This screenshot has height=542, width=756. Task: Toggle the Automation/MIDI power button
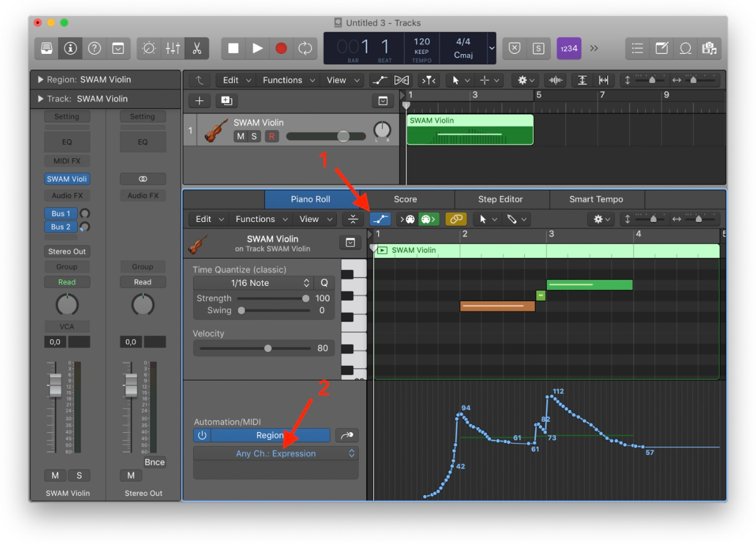click(202, 435)
